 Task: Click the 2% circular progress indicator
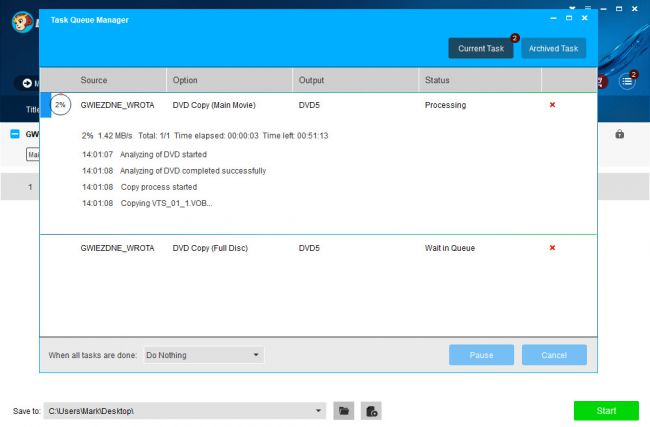pos(62,105)
